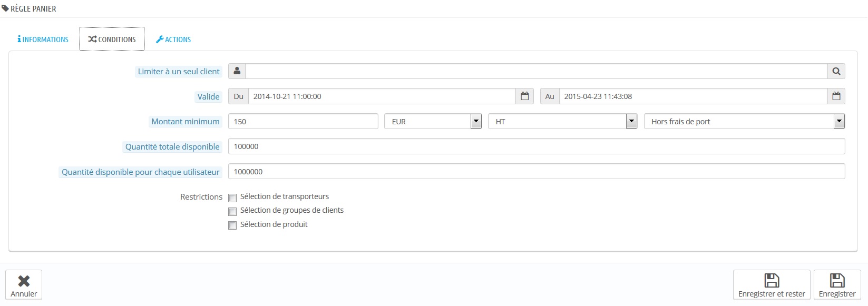Enable Sélection de transporteurs checkbox
This screenshot has height=306, width=868.
pyautogui.click(x=232, y=198)
